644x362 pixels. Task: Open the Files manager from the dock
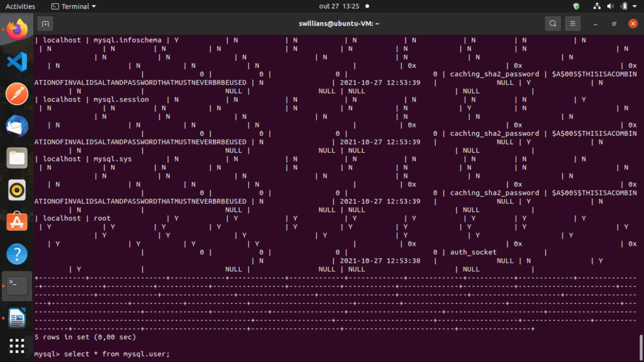pyautogui.click(x=17, y=158)
